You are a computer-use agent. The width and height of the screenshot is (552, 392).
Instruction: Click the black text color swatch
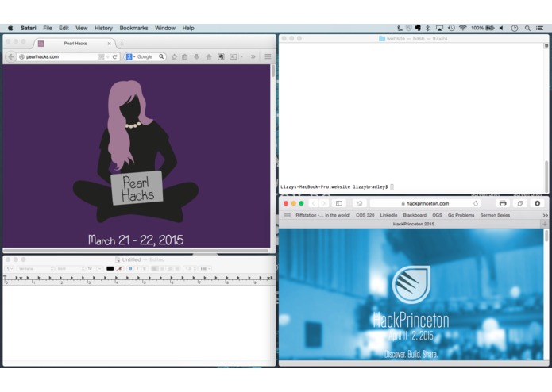coord(110,268)
